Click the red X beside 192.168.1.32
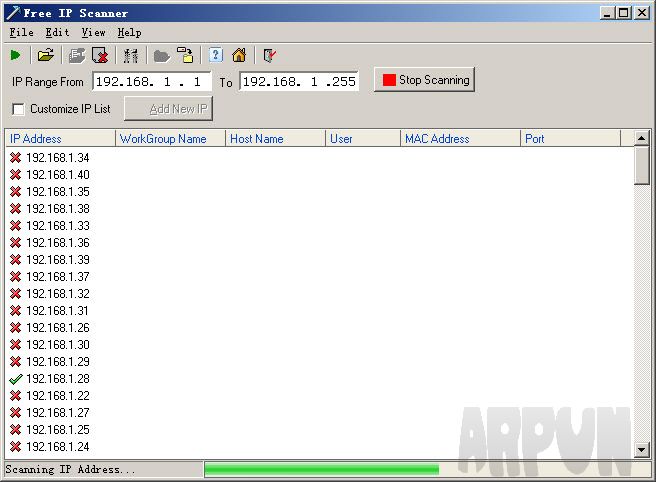 click(x=15, y=294)
